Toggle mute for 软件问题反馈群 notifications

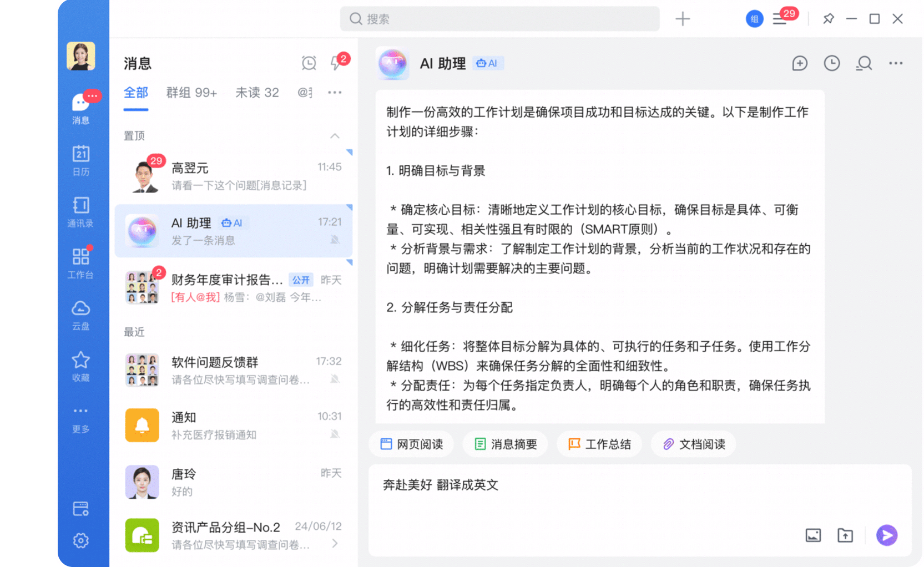(335, 380)
